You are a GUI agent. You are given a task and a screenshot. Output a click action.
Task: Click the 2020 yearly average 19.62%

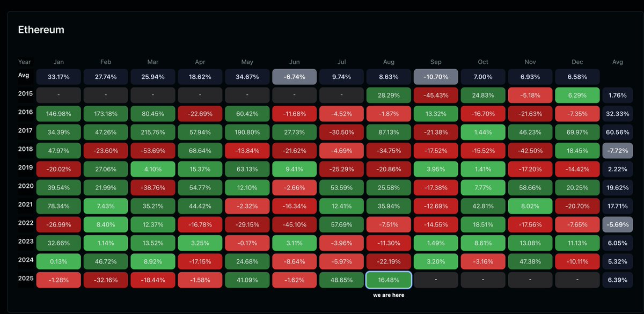pyautogui.click(x=618, y=188)
